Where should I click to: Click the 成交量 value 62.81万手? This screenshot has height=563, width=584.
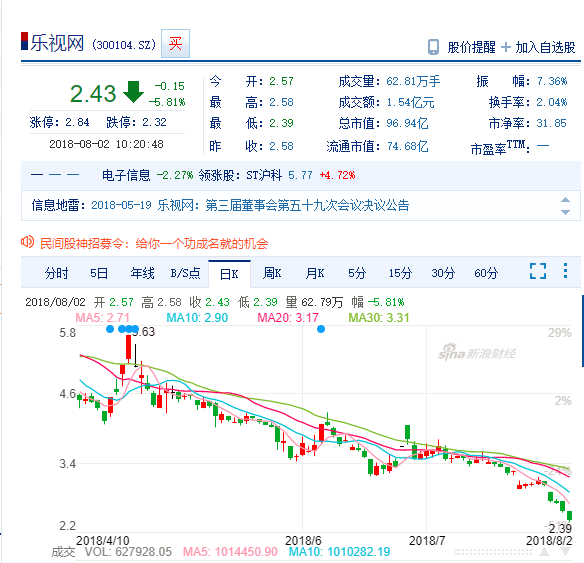tap(413, 81)
